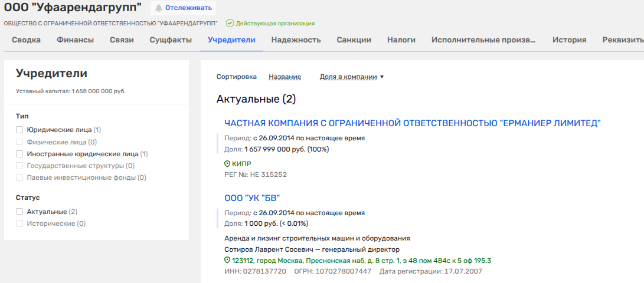Go to the Санкции tab
The image size is (644, 283).
coord(354,40)
